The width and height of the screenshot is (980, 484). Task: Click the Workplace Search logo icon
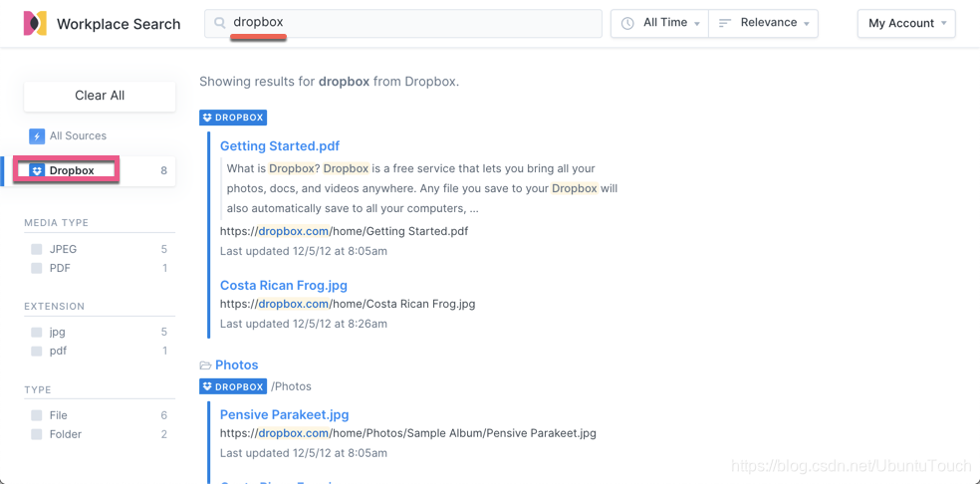point(35,24)
